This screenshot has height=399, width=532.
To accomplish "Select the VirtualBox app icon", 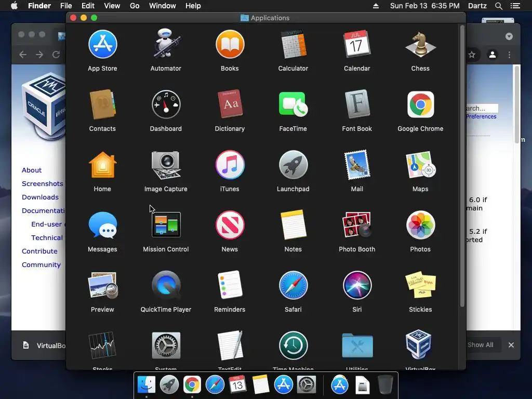I will [x=419, y=345].
